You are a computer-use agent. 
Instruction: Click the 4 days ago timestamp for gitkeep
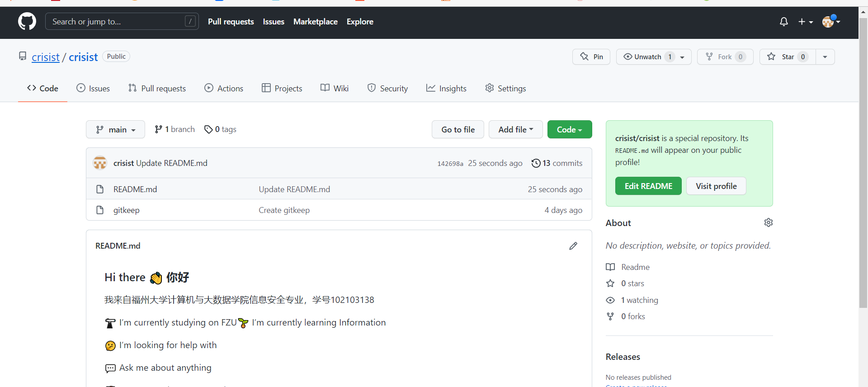[563, 210]
